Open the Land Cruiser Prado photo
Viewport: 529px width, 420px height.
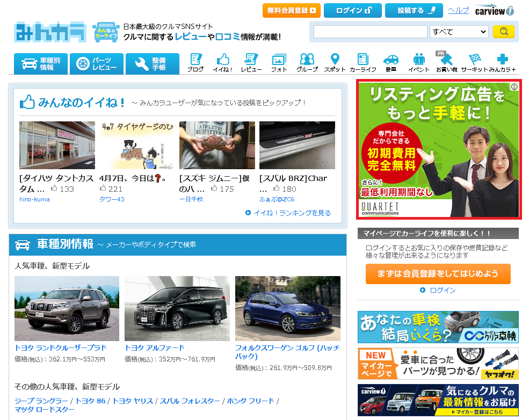(67, 308)
